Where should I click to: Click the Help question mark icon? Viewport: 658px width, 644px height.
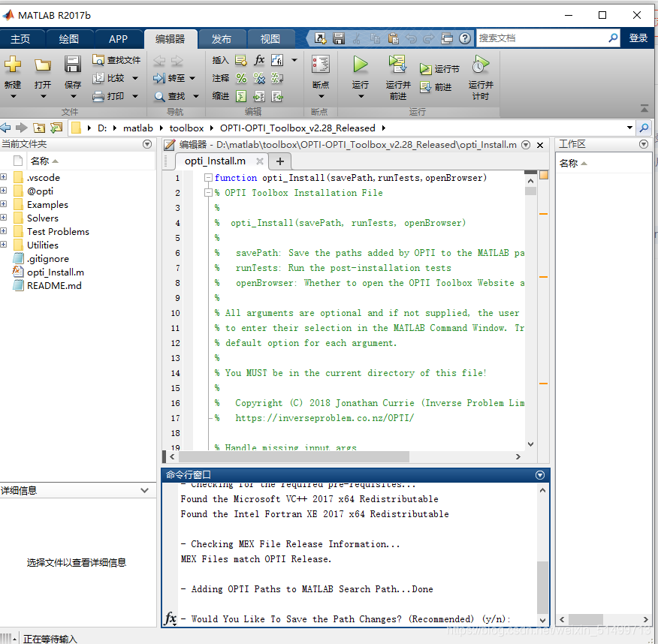[x=464, y=38]
